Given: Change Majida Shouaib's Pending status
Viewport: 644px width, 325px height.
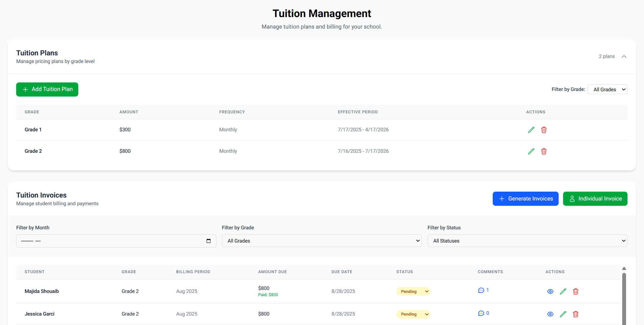Looking at the screenshot, I should pyautogui.click(x=413, y=291).
